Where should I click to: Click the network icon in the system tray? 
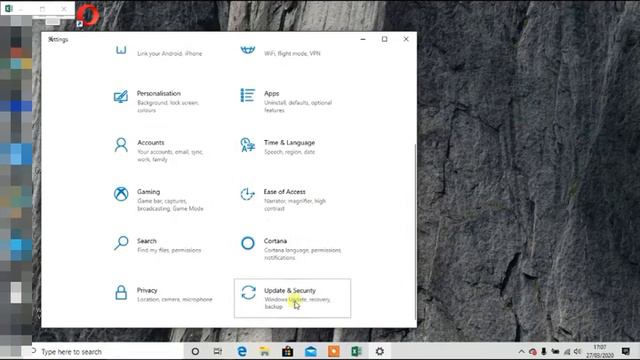567,351
